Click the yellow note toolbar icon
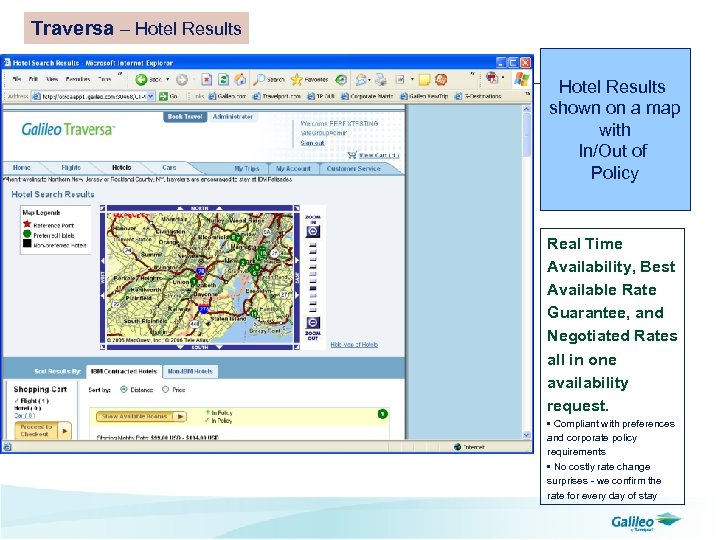Screen dimensions: 720x540 424,80
